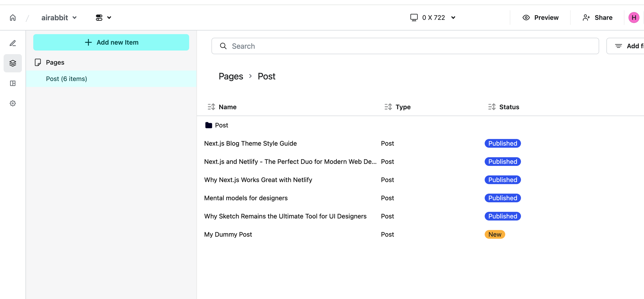Click the Name column header
Image resolution: width=644 pixels, height=299 pixels.
(x=228, y=107)
